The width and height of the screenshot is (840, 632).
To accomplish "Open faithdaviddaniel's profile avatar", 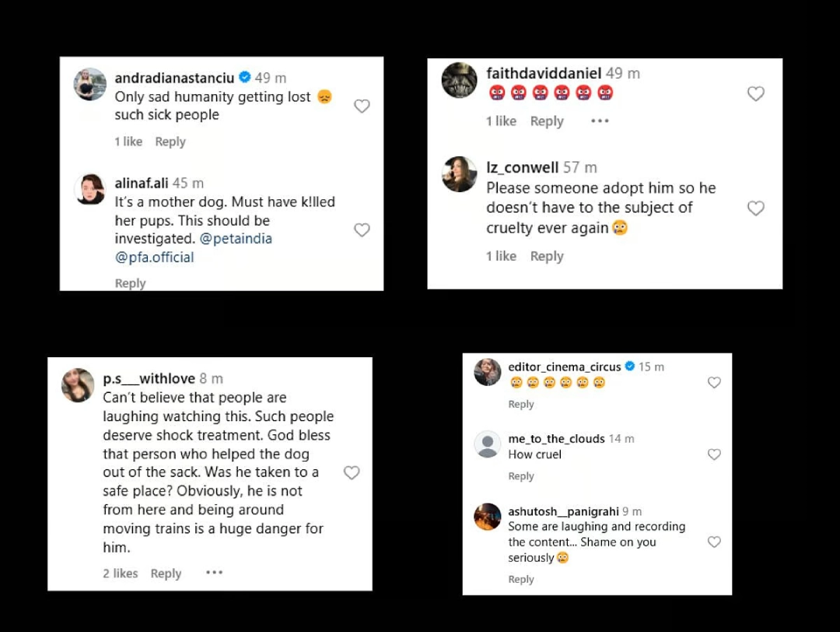I will tap(459, 80).
